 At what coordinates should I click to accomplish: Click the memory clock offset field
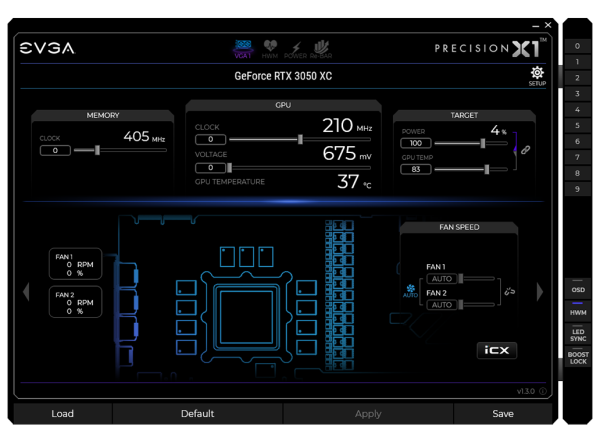(55, 150)
